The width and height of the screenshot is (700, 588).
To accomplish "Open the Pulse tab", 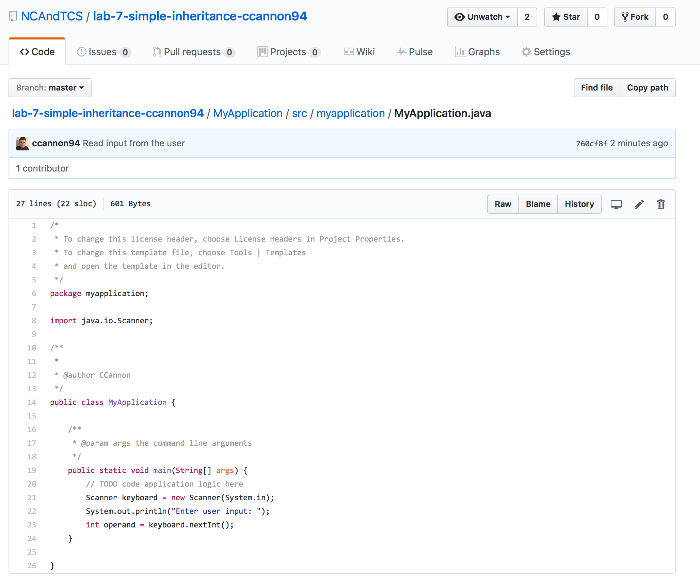I will pyautogui.click(x=415, y=52).
